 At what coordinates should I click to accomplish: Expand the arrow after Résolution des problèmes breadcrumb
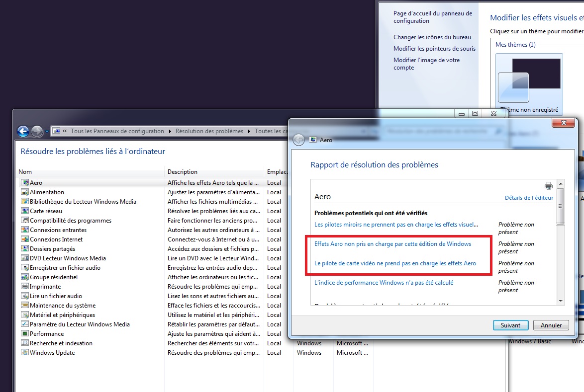(x=249, y=131)
